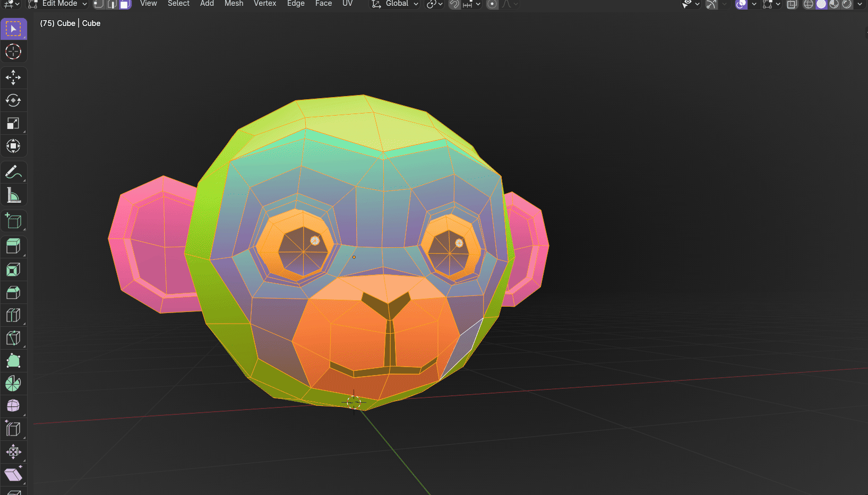Select the Loop Cut tool
Image resolution: width=868 pixels, height=495 pixels.
pyautogui.click(x=13, y=315)
